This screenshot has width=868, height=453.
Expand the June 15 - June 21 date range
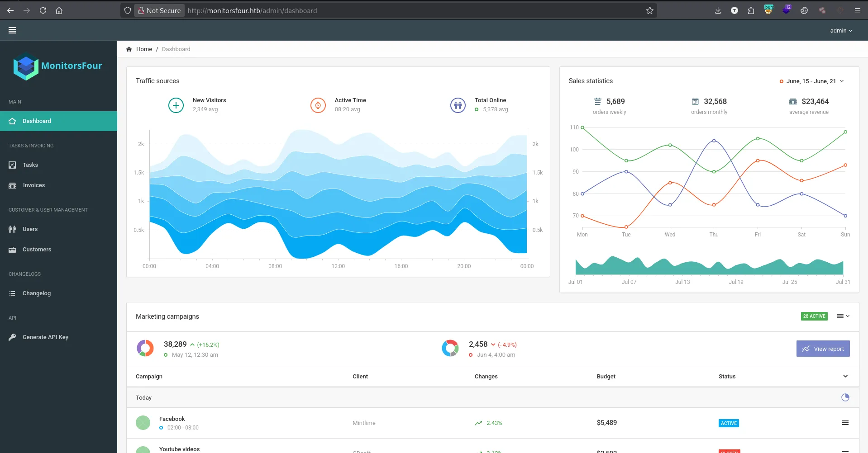click(811, 81)
